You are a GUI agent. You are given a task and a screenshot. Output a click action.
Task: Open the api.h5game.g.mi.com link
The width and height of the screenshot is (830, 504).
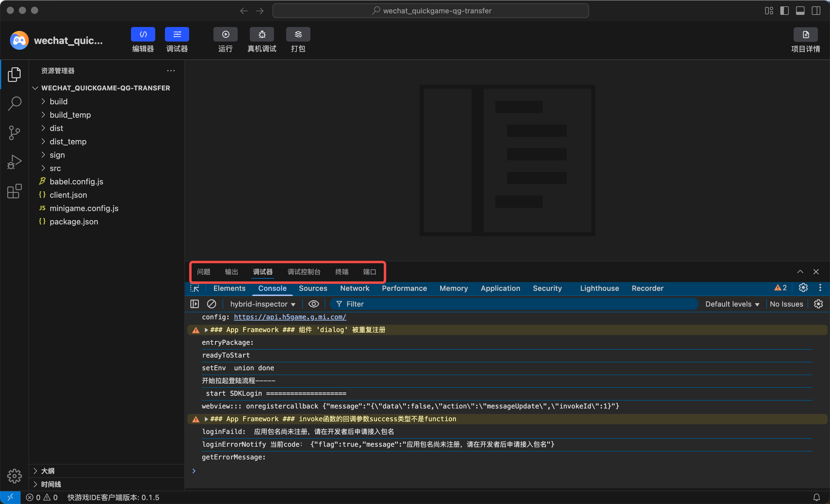[290, 317]
